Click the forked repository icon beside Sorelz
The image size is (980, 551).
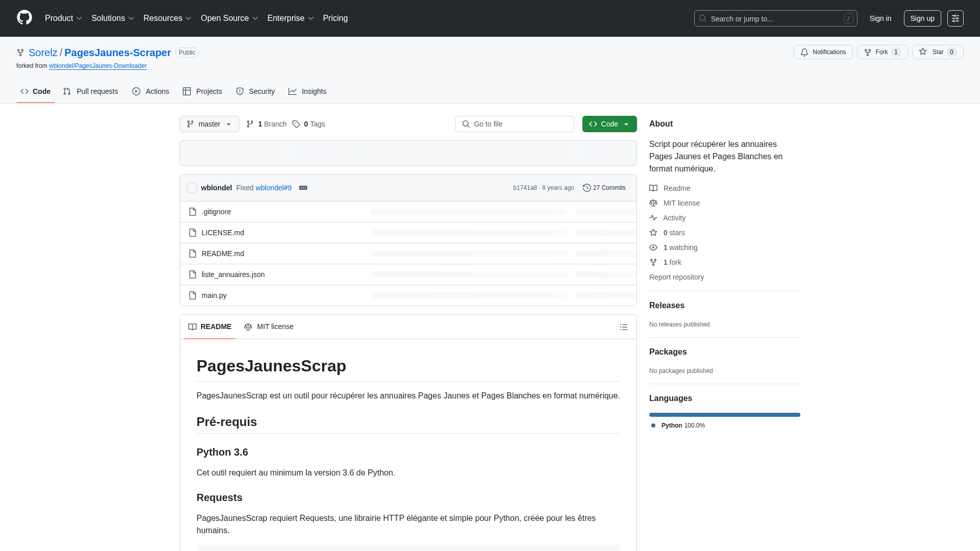20,53
